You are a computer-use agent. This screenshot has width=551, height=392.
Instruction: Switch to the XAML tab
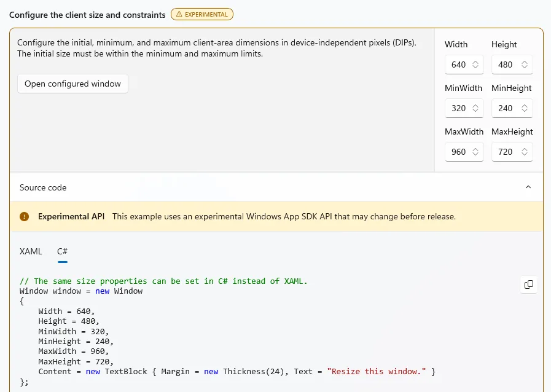coord(31,251)
